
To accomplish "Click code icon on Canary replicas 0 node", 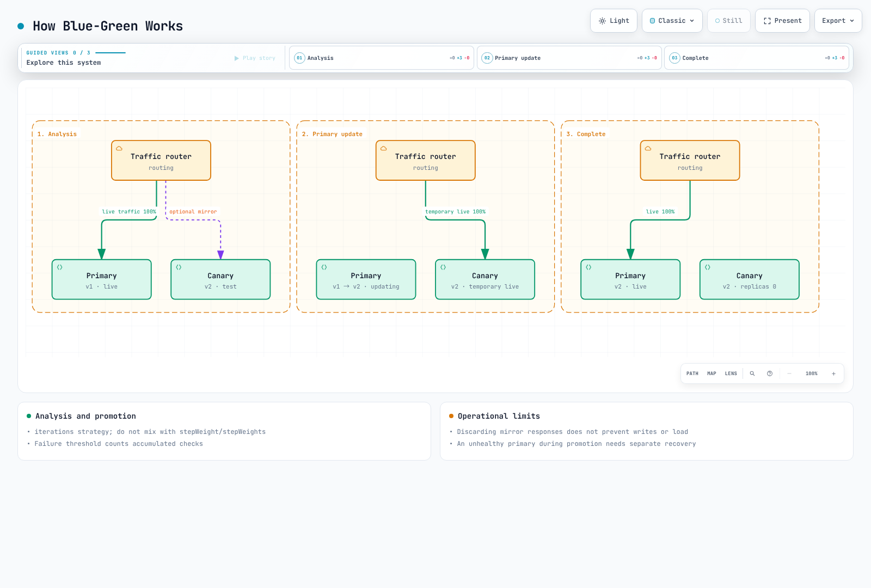I will coord(708,267).
